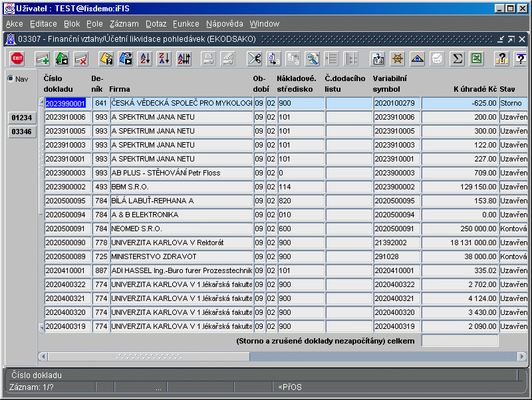Sort ascending with the A-Z icon

[145, 59]
